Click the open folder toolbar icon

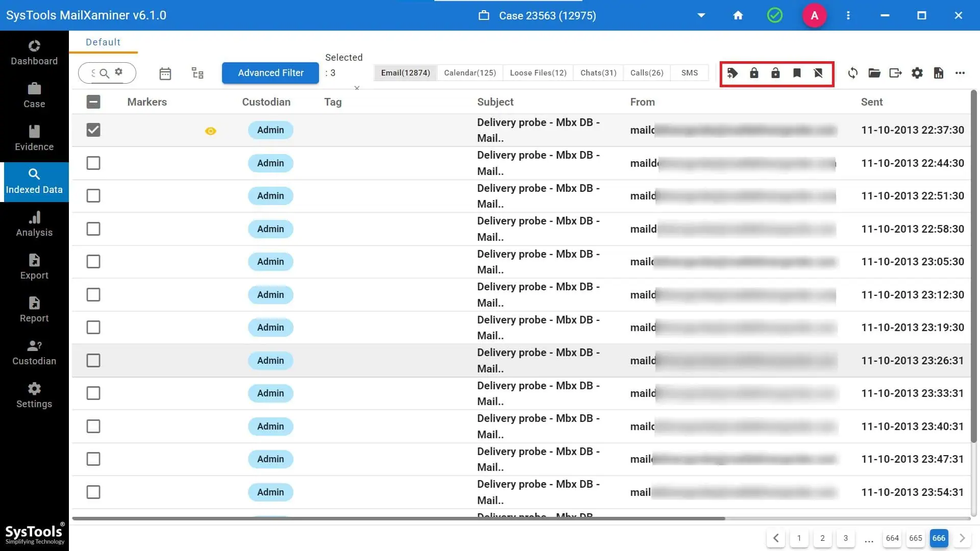(x=874, y=73)
